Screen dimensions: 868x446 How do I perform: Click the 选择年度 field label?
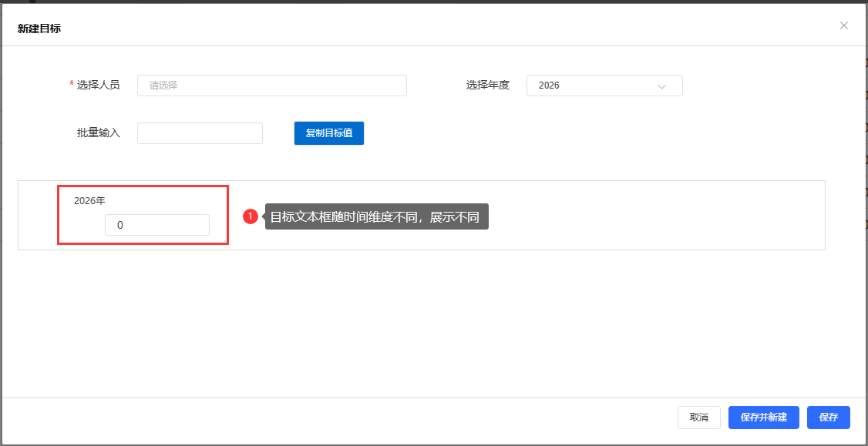pyautogui.click(x=488, y=86)
